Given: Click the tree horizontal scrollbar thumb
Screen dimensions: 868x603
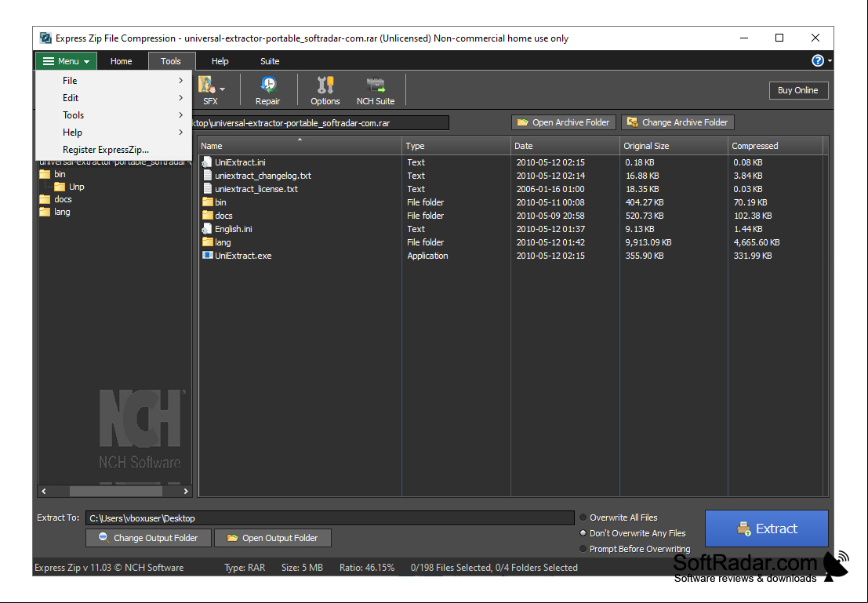Looking at the screenshot, I should coord(116,491).
